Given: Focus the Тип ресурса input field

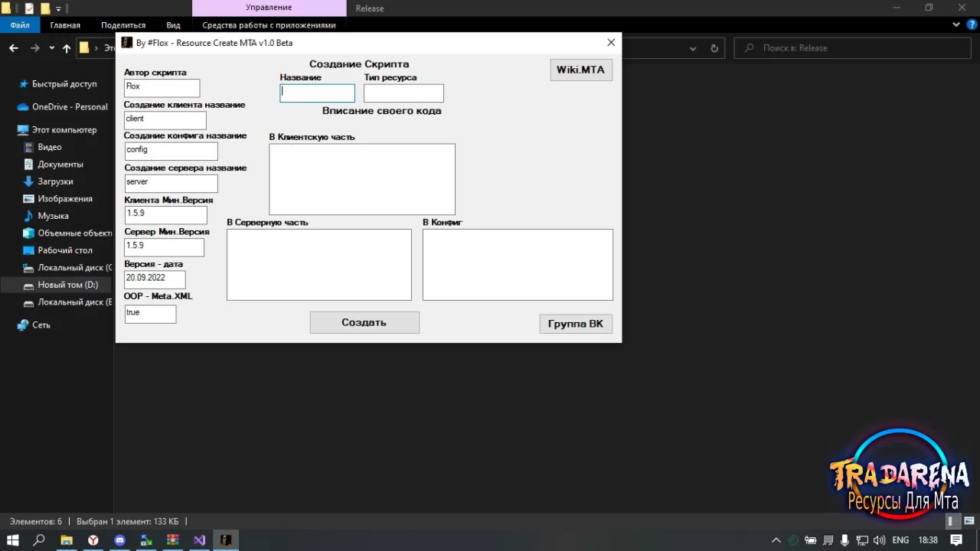Looking at the screenshot, I should pos(403,93).
